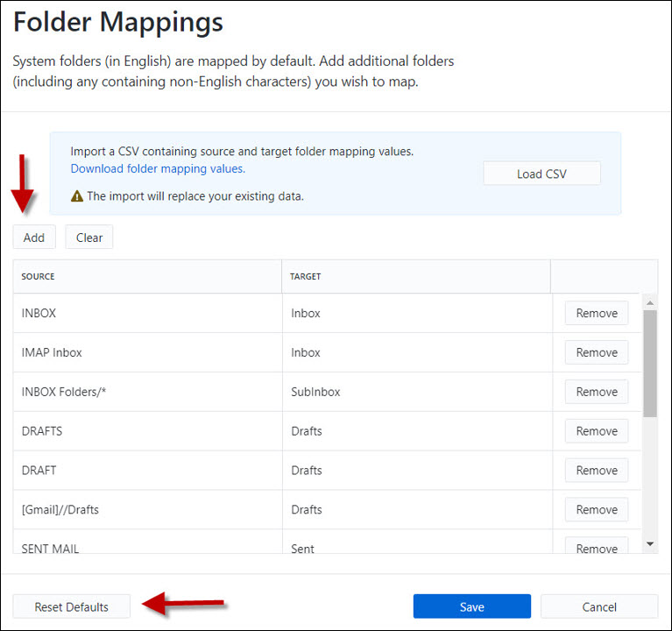The image size is (672, 631).
Task: Click the scrollbar up arrow
Action: coord(649,302)
